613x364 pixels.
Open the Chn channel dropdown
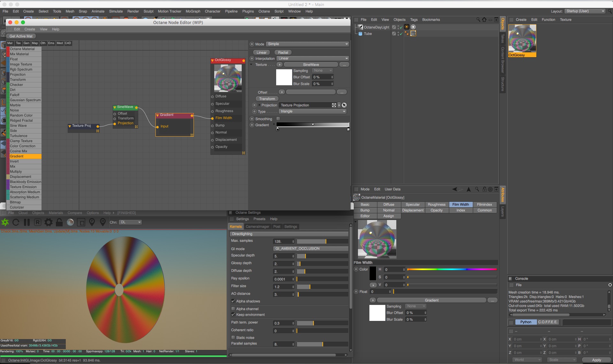click(130, 222)
